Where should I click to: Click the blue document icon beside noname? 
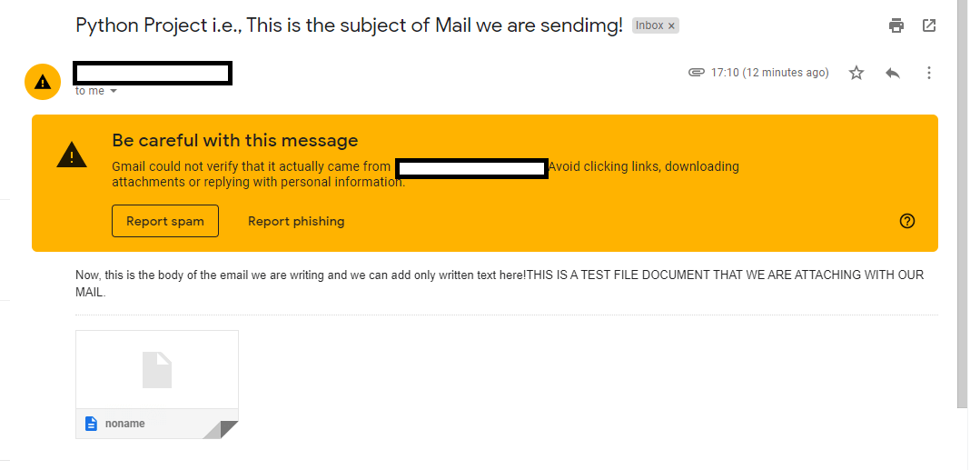(x=91, y=424)
